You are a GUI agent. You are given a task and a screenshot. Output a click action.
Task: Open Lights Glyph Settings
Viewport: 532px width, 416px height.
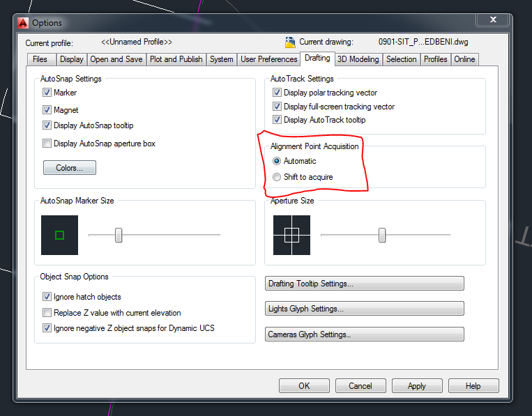pyautogui.click(x=365, y=309)
